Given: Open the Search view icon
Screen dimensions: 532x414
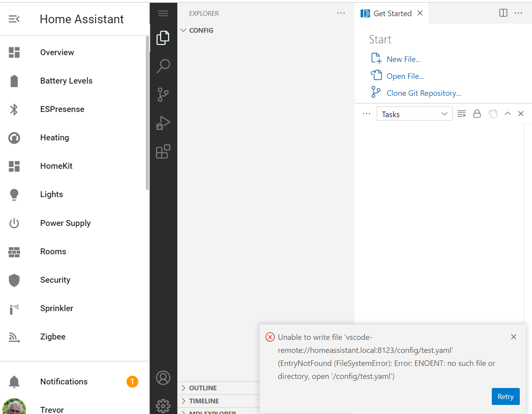Looking at the screenshot, I should [163, 66].
